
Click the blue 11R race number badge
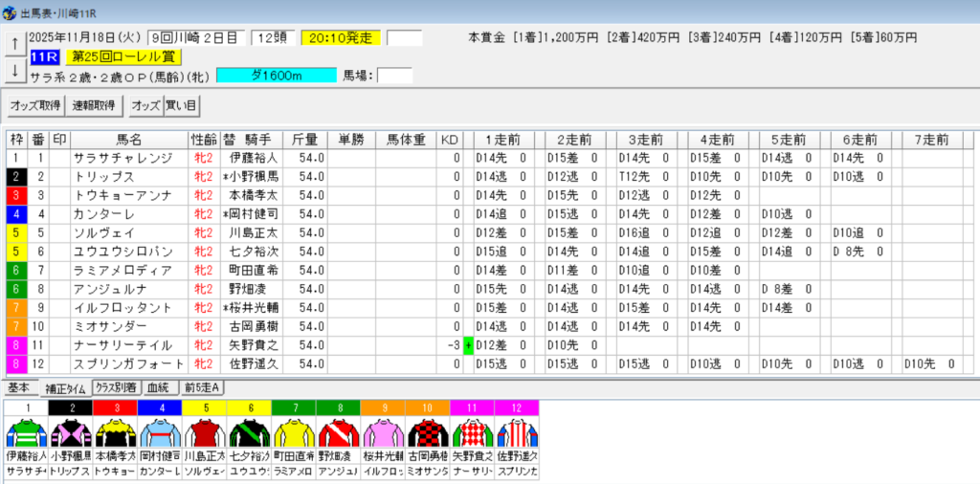click(x=45, y=57)
